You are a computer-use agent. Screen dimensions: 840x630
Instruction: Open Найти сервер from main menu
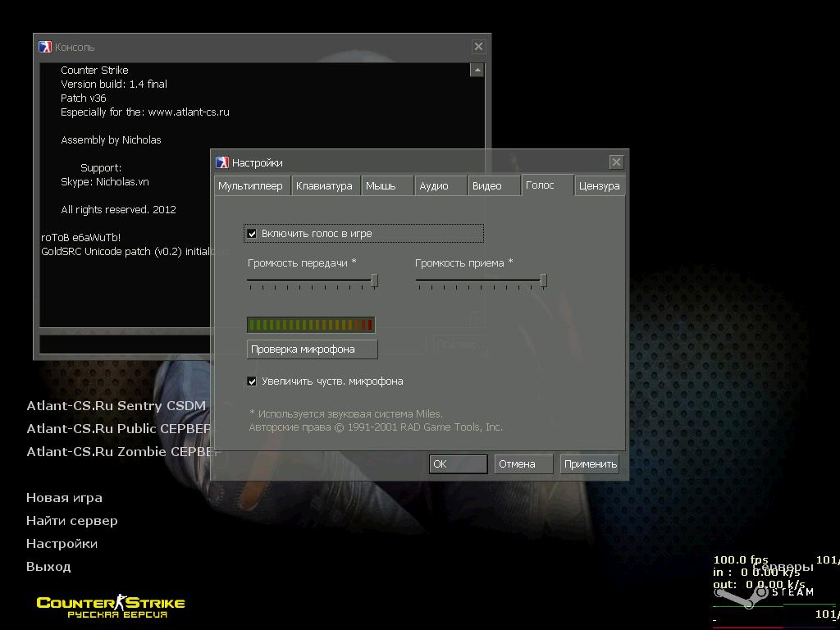pos(72,521)
